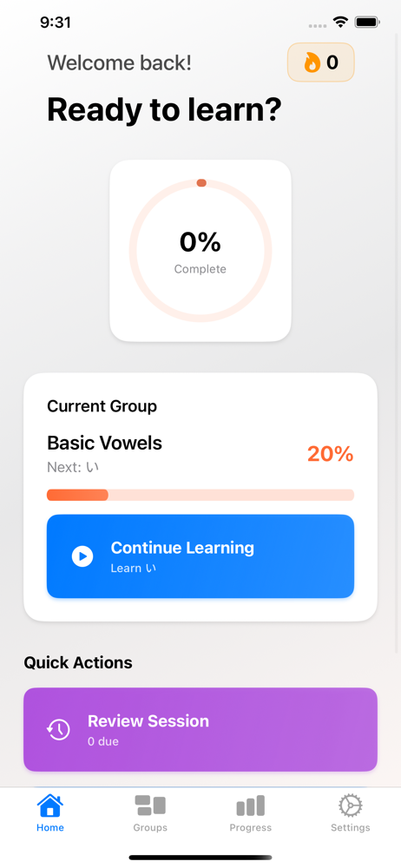Select the Basic Vowels group title
This screenshot has width=401, height=868.
point(105,443)
